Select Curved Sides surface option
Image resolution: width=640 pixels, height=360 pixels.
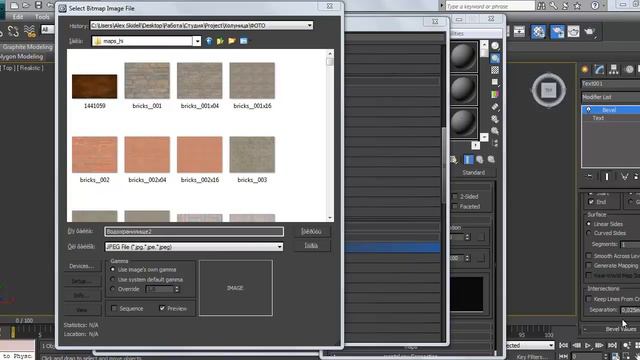(589, 233)
